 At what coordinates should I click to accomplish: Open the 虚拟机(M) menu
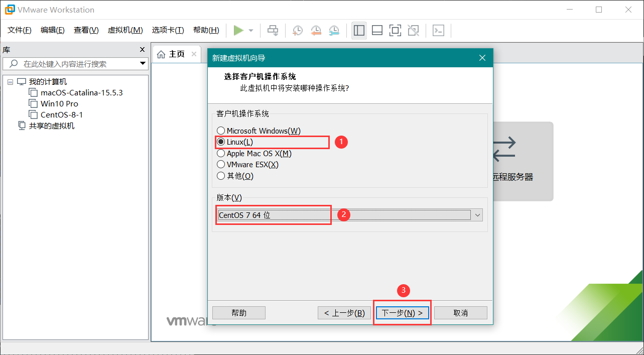125,30
